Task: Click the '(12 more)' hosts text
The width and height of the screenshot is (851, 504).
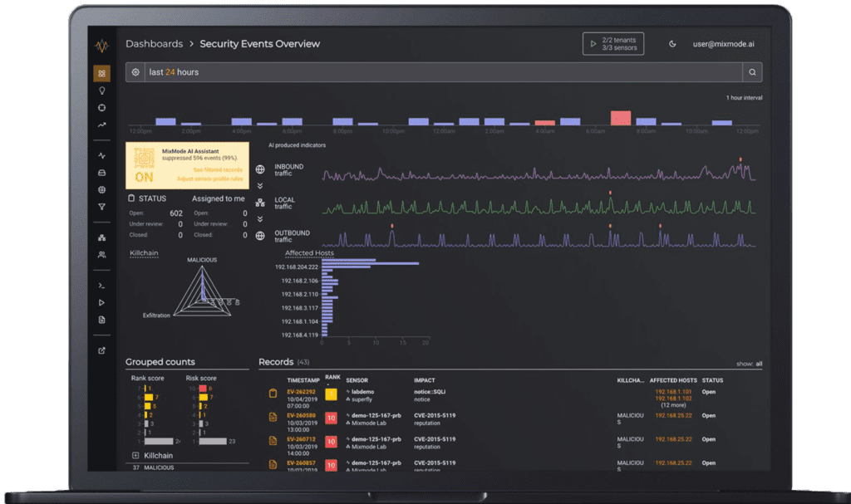Action: (x=673, y=405)
